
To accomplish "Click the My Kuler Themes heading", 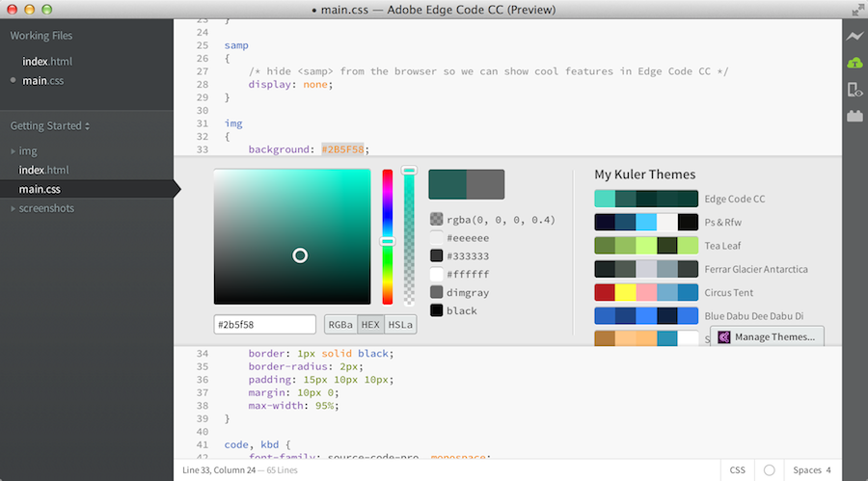I will (x=645, y=174).
